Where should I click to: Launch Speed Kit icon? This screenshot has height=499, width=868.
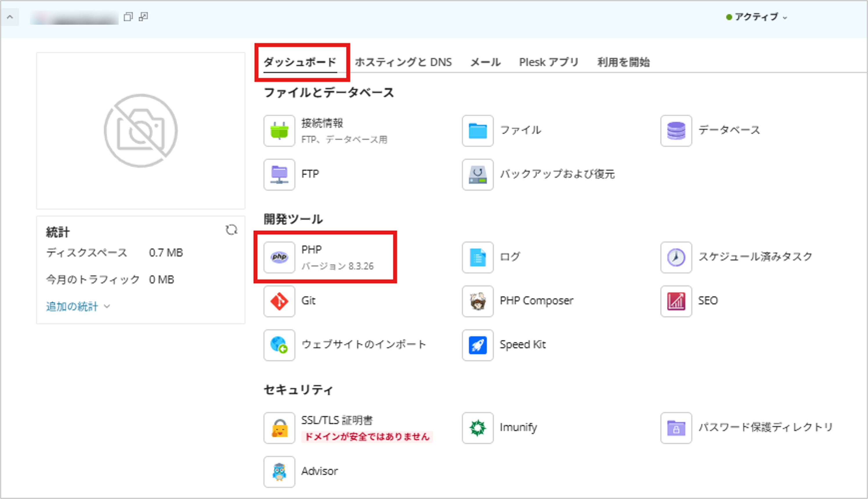[478, 345]
